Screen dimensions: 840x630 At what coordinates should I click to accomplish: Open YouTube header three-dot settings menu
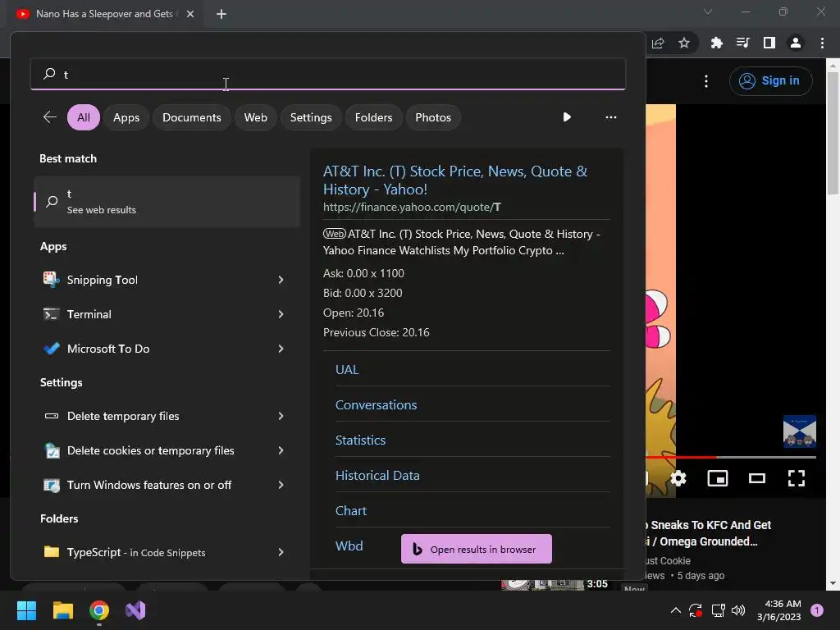click(706, 81)
